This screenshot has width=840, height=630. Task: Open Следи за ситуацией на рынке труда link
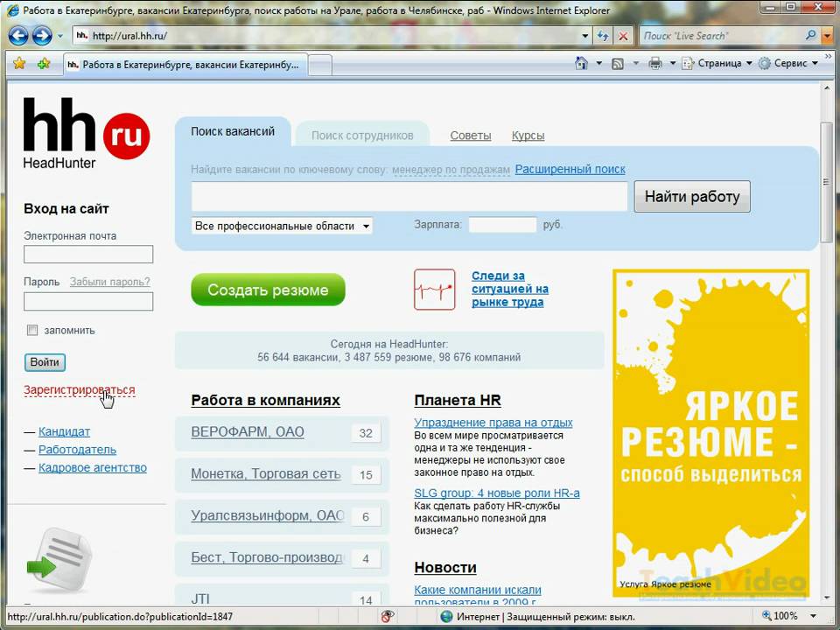510,289
